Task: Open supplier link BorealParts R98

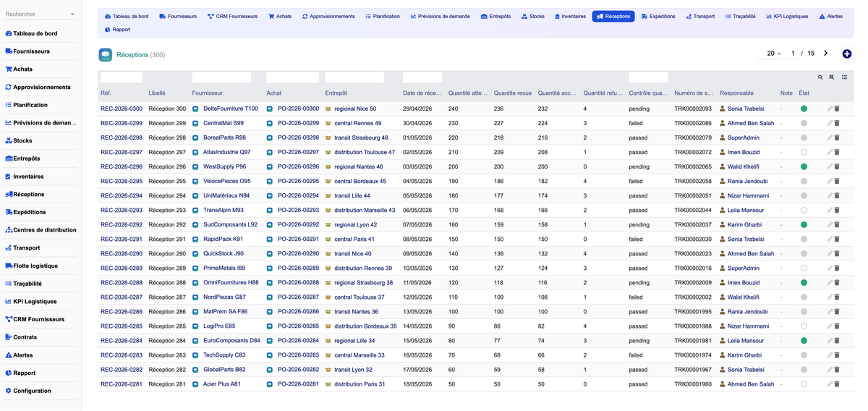Action: point(224,137)
